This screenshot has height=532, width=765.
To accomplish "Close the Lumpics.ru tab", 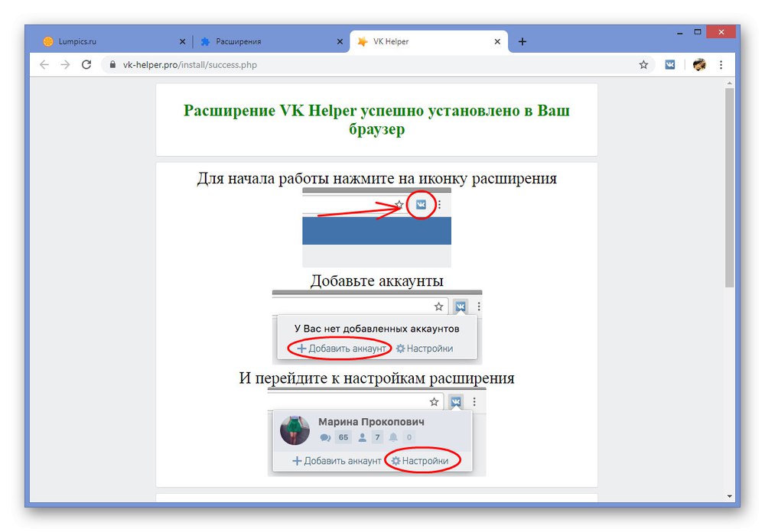I will 183,41.
